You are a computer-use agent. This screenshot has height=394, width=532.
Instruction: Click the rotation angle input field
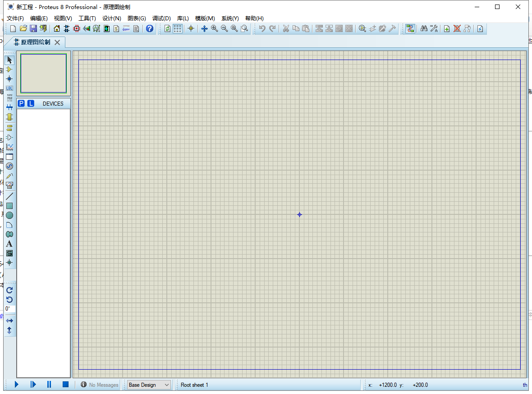10,309
